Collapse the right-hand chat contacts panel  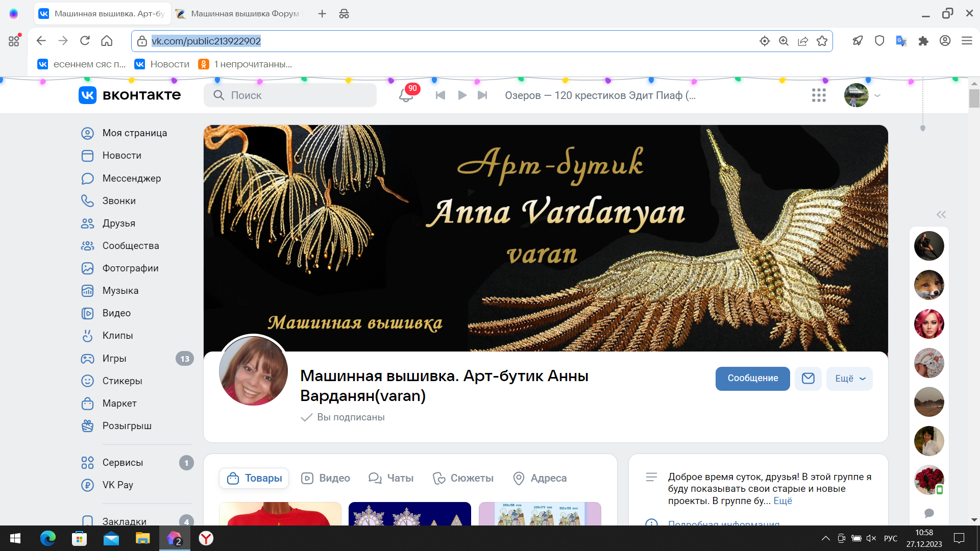click(941, 214)
